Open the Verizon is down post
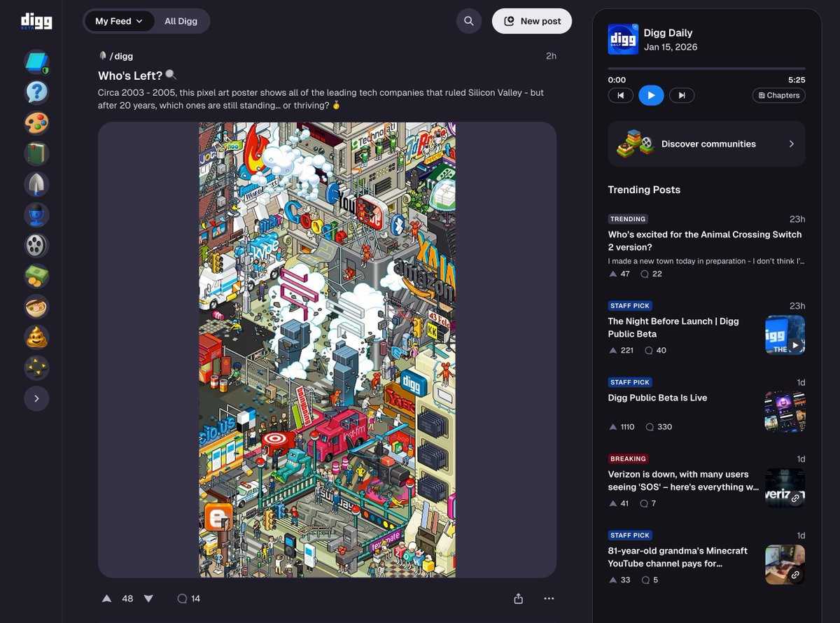This screenshot has width=840, height=623. coord(683,481)
